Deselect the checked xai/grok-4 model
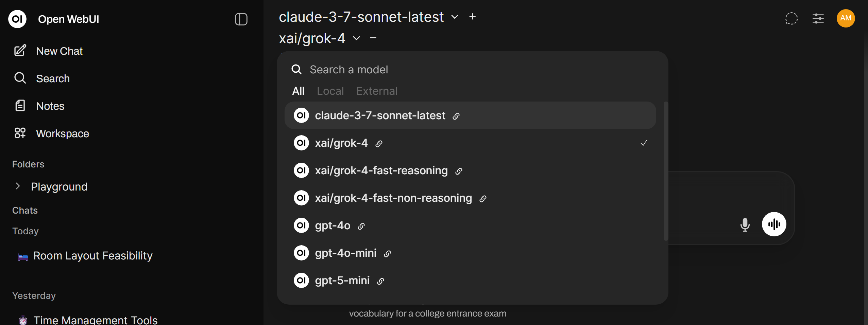Viewport: 868px width, 325px height. coord(644,143)
